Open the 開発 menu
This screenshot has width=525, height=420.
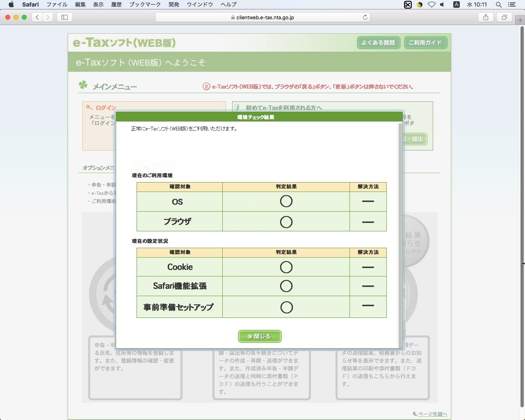[173, 5]
